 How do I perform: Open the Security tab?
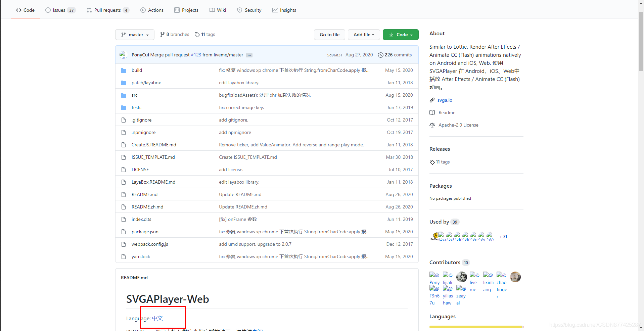point(249,10)
